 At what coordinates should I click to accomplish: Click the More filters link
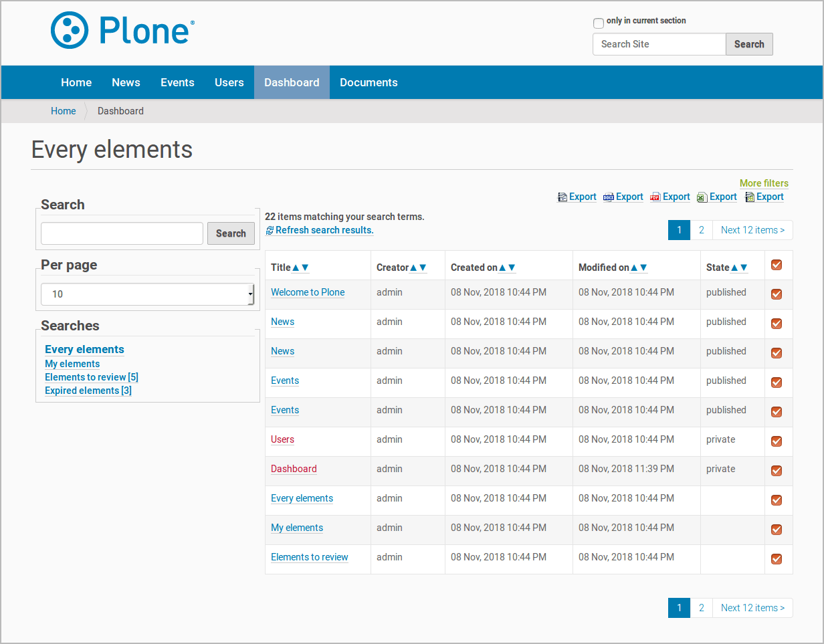764,183
